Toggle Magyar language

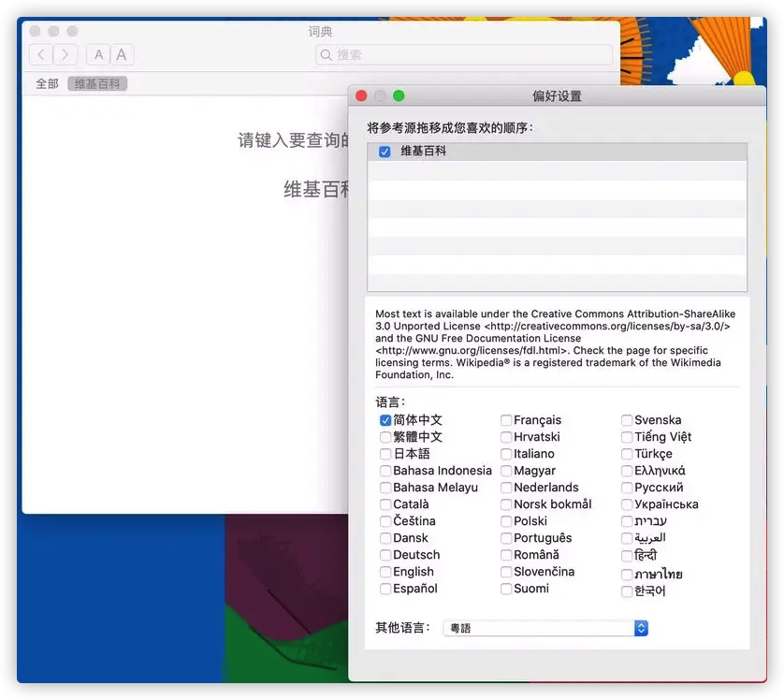point(506,471)
